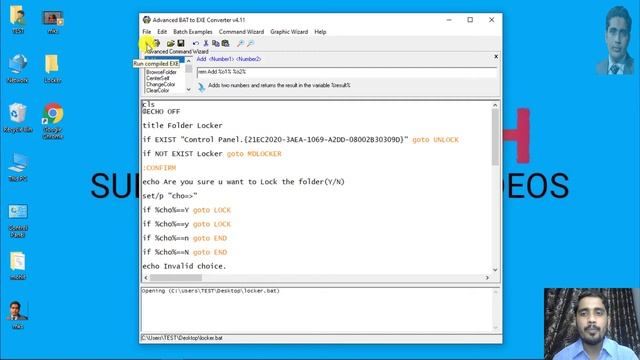Screen dimensions: 640x360
Task: Click the 'echo Are you sure' code line
Action: (x=243, y=182)
